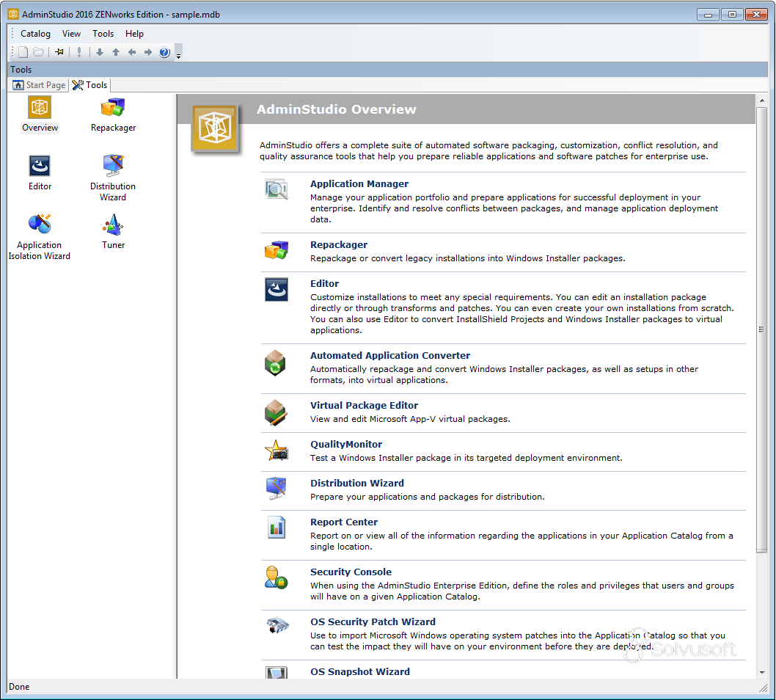Start the Application Isolation Wizard icon

pyautogui.click(x=39, y=225)
